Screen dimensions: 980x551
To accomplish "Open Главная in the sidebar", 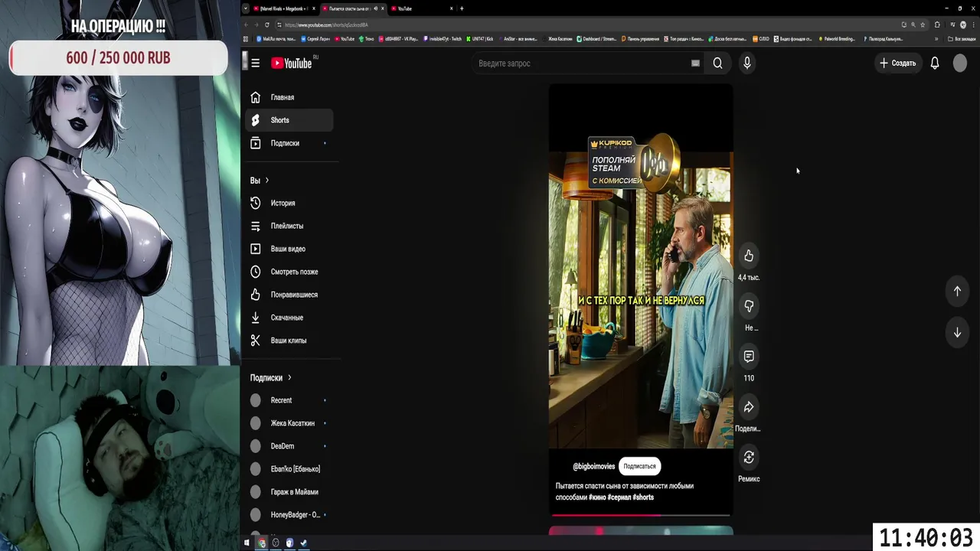I will (289, 97).
